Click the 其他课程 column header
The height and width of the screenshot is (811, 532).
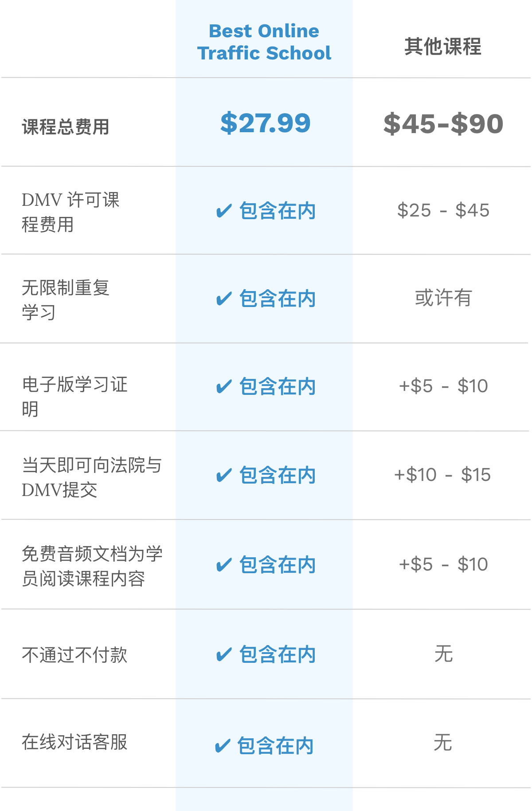pyautogui.click(x=442, y=46)
